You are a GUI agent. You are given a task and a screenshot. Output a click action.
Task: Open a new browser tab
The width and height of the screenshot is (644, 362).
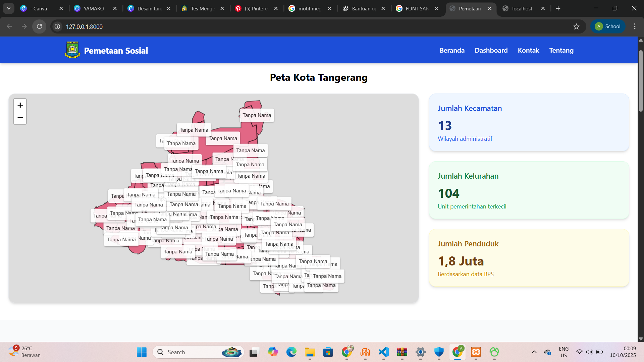pyautogui.click(x=558, y=8)
